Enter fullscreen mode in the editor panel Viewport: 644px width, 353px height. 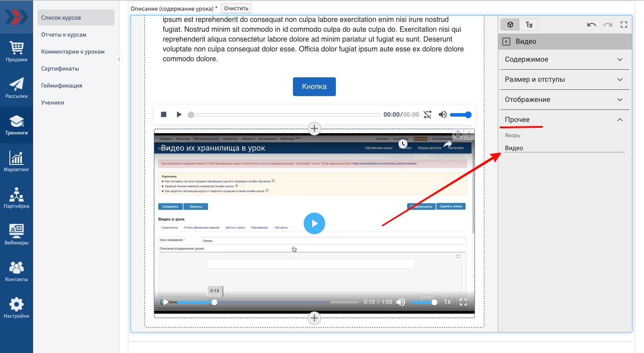click(x=624, y=25)
